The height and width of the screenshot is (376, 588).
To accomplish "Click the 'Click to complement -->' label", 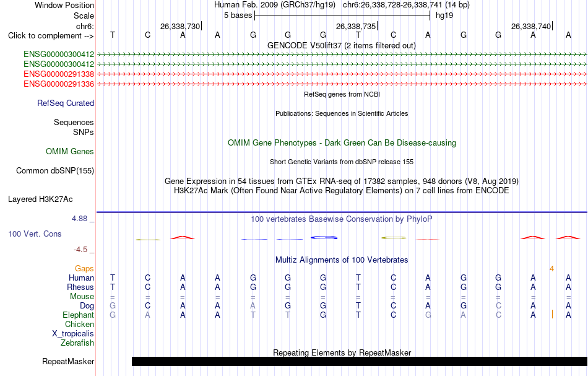I will (x=51, y=36).
